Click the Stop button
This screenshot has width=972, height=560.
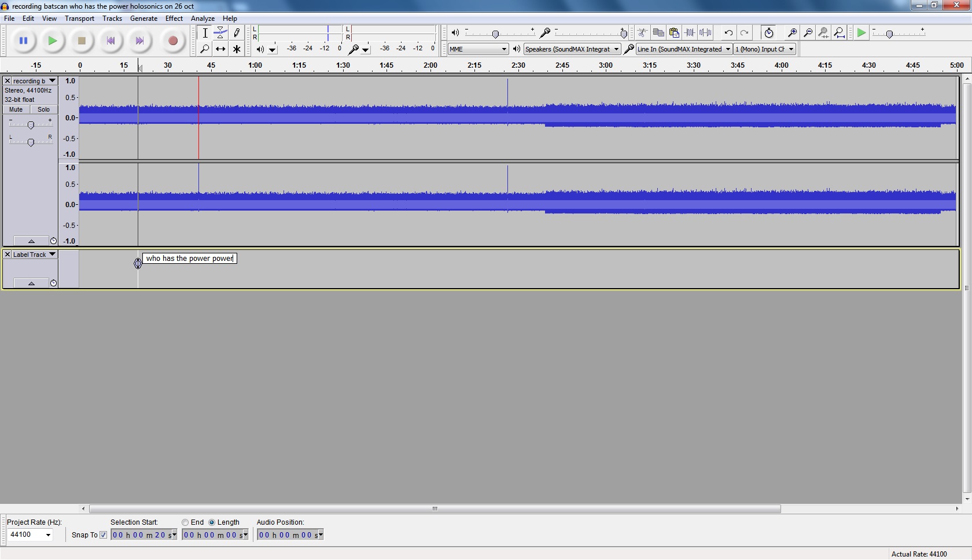(x=82, y=41)
